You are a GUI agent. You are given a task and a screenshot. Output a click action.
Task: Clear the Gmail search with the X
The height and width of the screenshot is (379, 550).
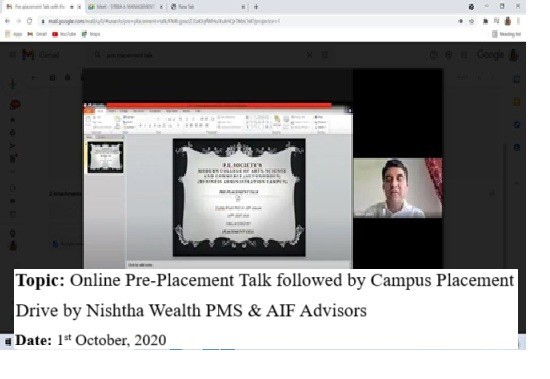(310, 55)
